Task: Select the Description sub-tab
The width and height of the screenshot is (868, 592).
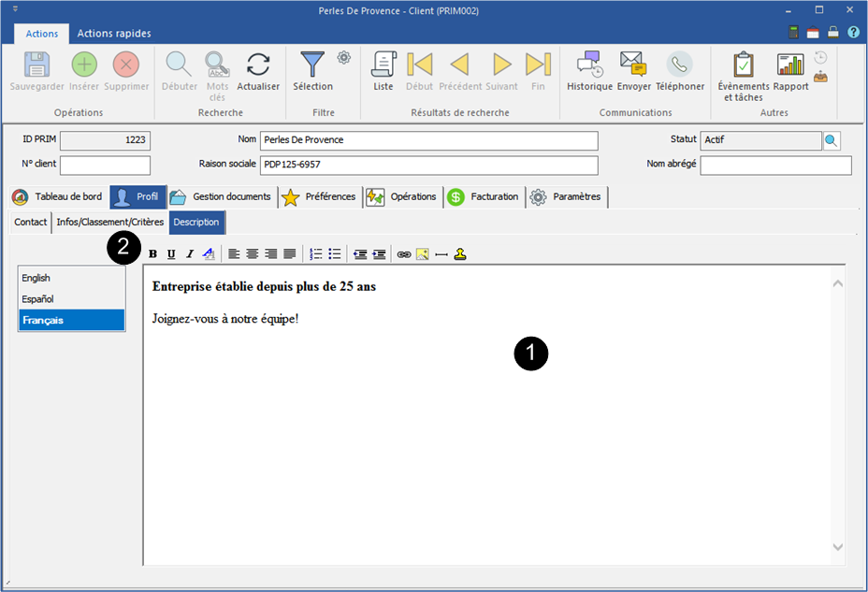Action: [x=196, y=223]
